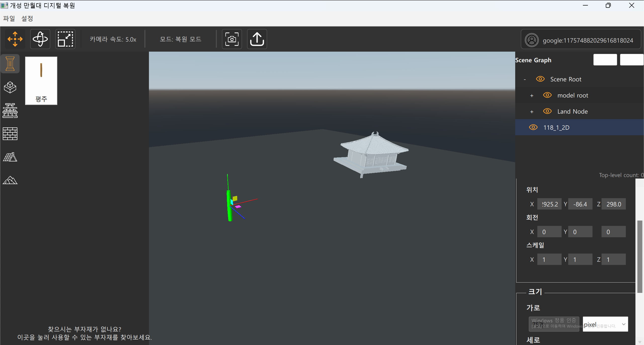Click the upload/export arrow icon
Screen dimensions: 644x345
tap(257, 39)
